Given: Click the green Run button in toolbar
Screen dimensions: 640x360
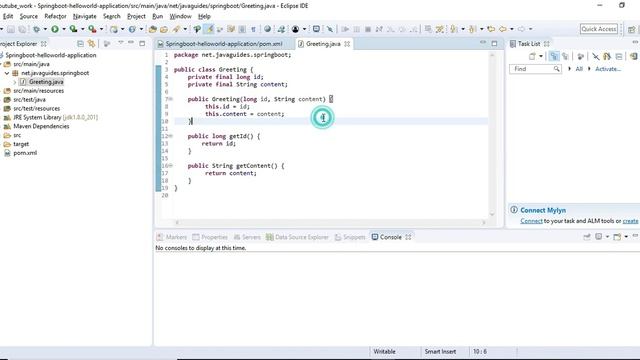Looking at the screenshot, I should (x=55, y=29).
